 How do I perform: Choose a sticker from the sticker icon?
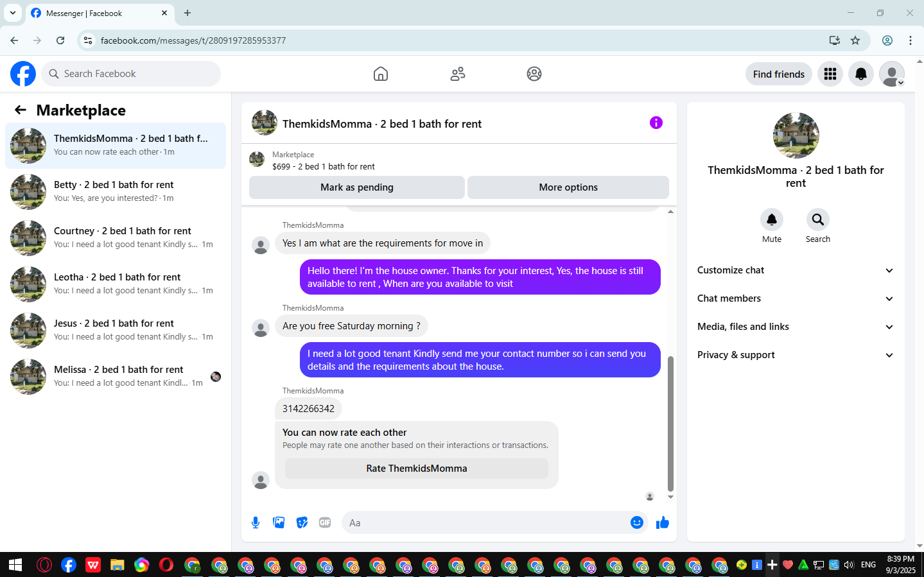(302, 522)
